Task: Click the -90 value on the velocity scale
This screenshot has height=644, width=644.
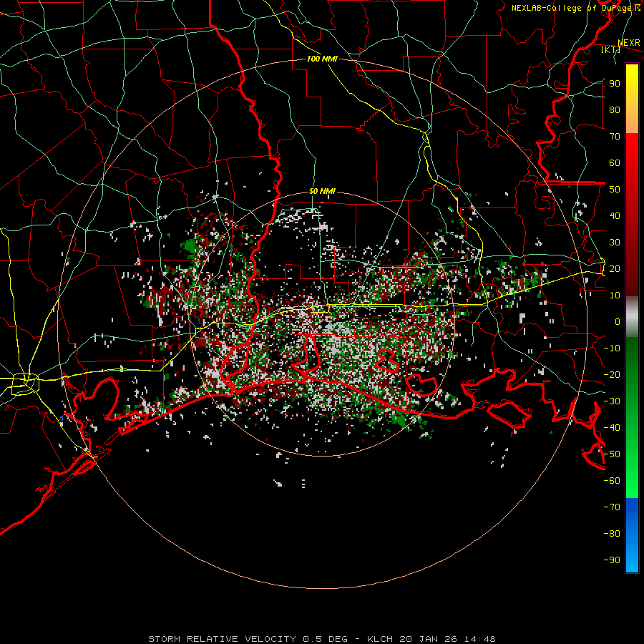Action: (612, 560)
